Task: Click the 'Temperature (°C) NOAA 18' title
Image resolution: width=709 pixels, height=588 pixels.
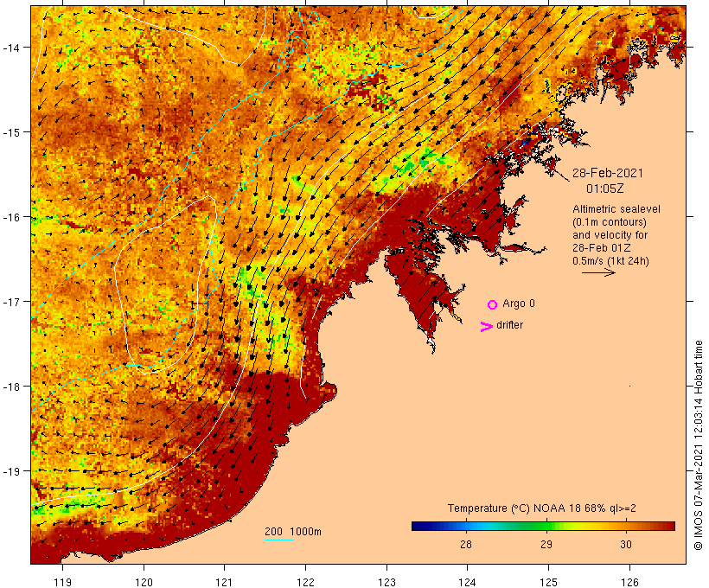Action: tap(513, 508)
